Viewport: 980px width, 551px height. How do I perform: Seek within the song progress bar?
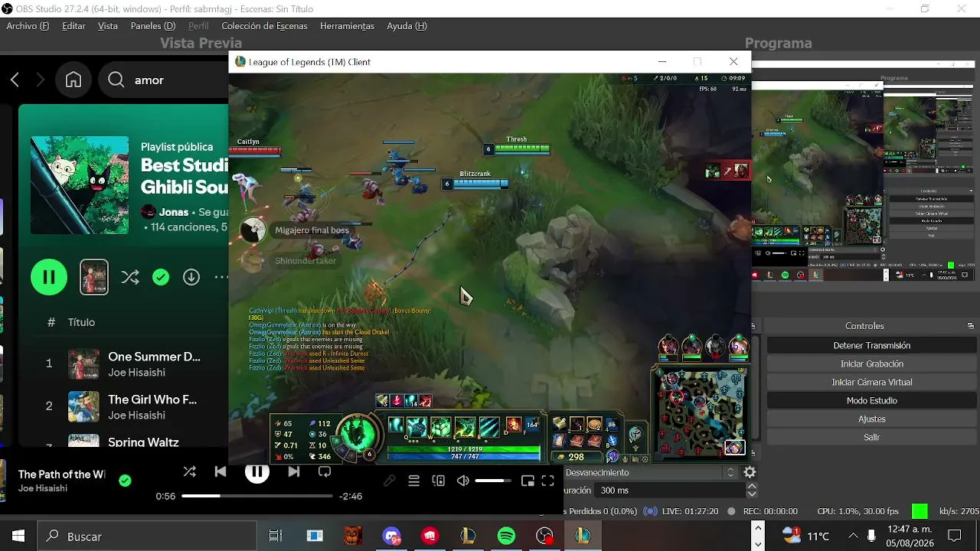257,496
